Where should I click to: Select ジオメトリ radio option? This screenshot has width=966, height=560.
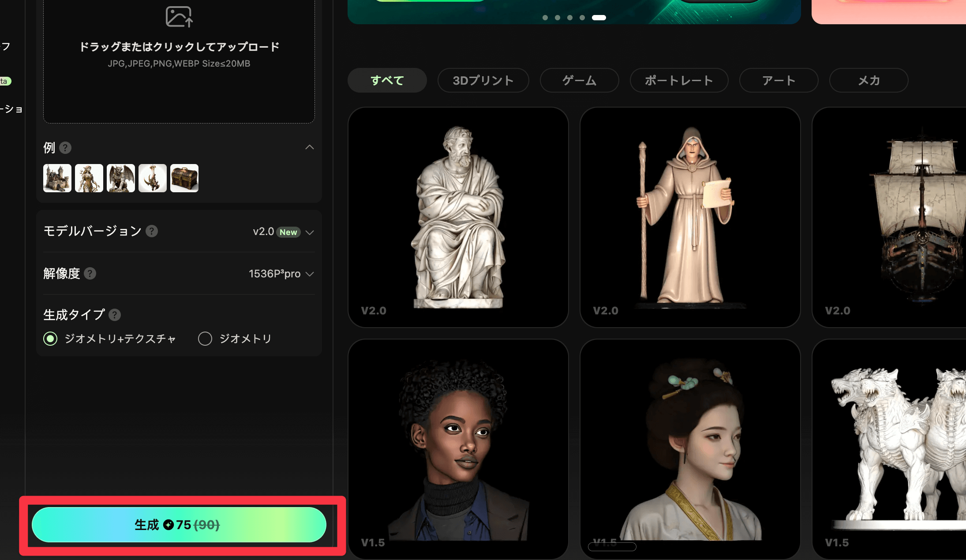tap(205, 339)
